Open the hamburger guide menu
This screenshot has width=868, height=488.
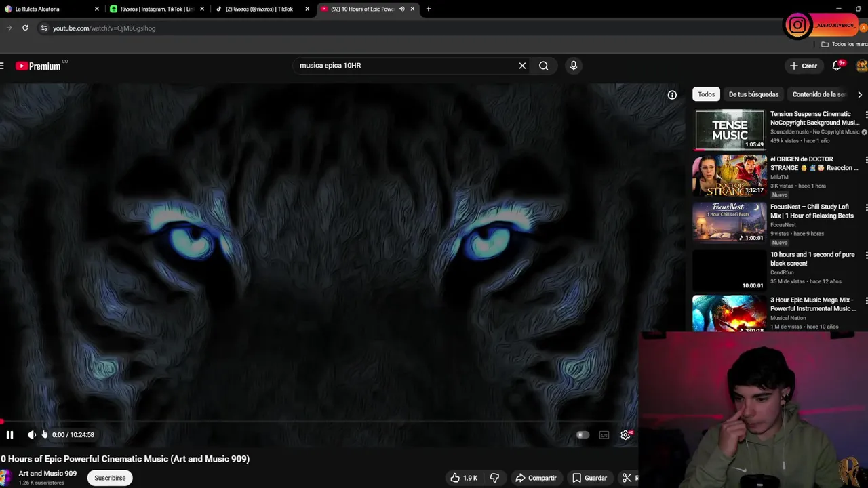point(2,66)
